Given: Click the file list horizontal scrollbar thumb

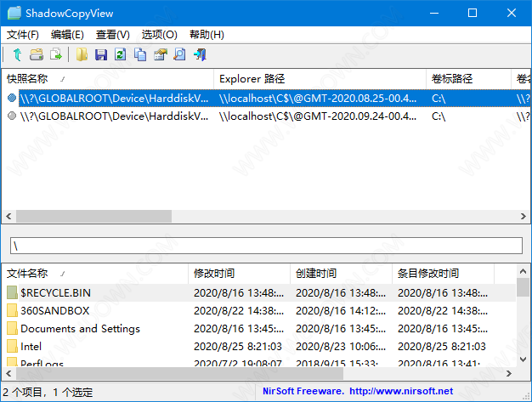Looking at the screenshot, I should [x=180, y=373].
